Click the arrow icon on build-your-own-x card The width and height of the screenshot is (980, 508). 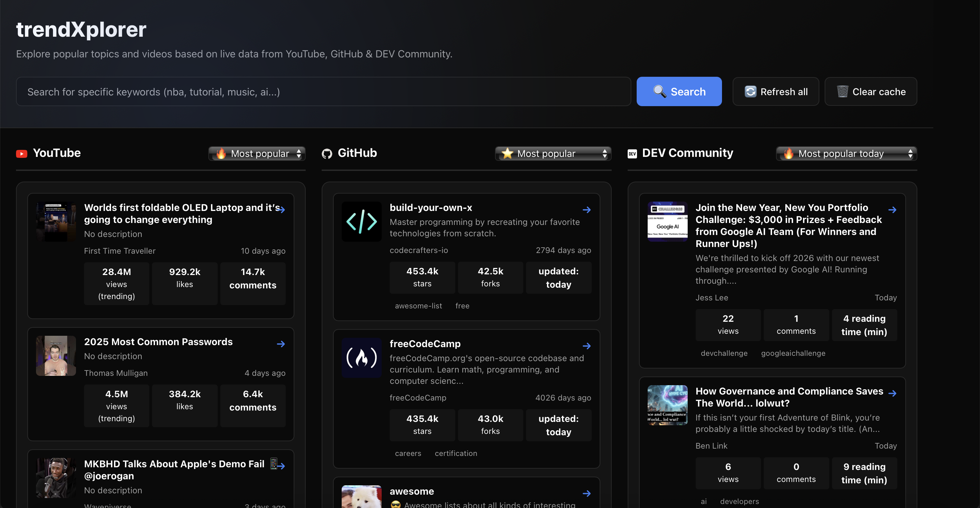pos(586,210)
